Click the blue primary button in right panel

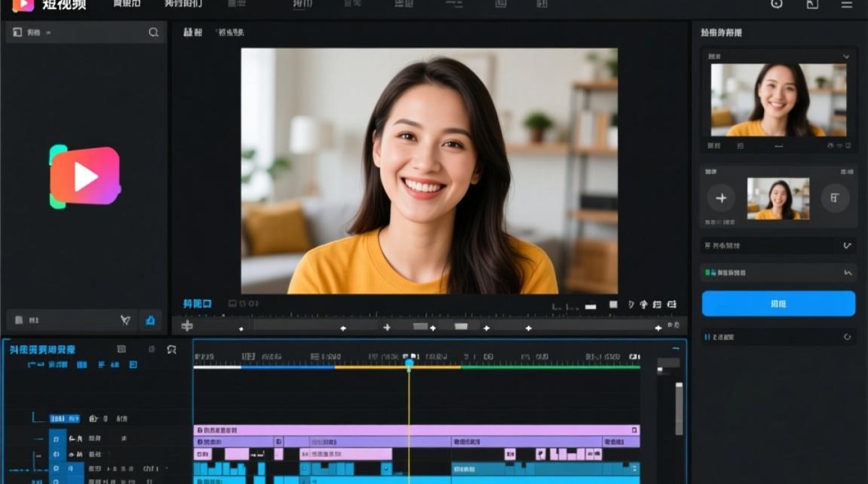778,303
